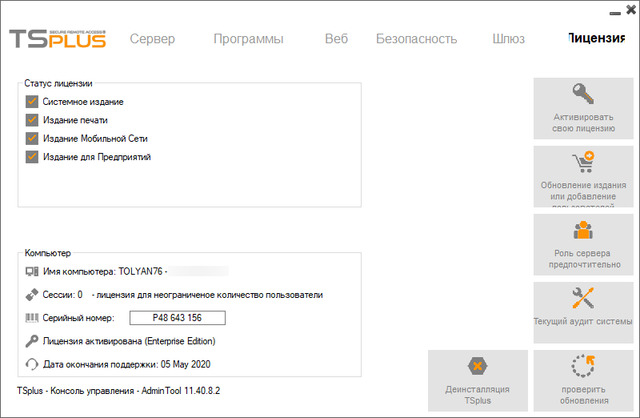This screenshot has height=418, width=640.
Task: Click the serial number field P48 643 156
Action: coord(178,318)
